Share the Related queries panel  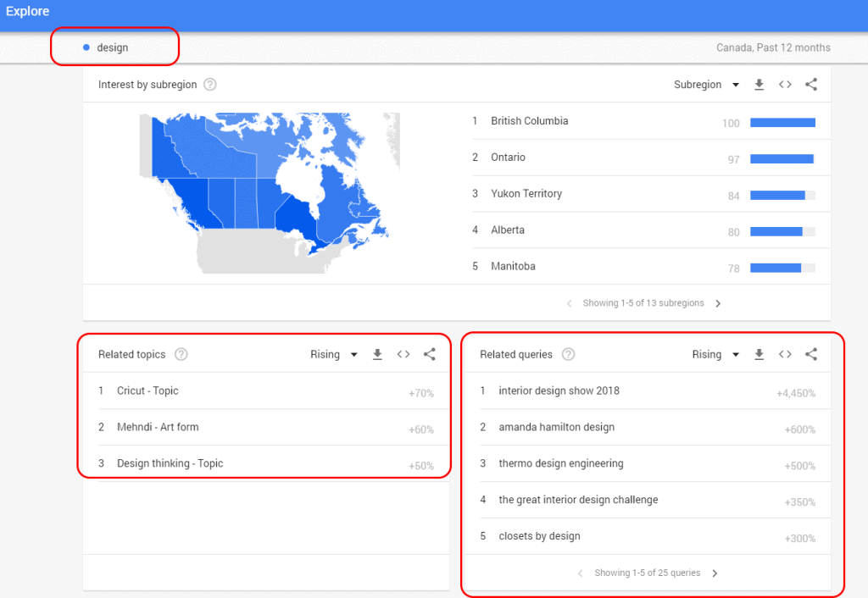coord(811,354)
